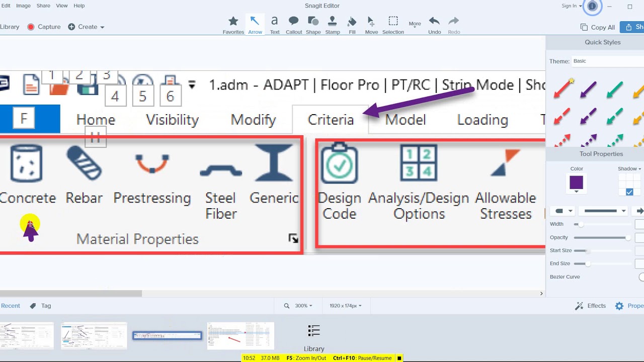Click the Generic I-beam icon in the captured image
The height and width of the screenshot is (362, 644).
[274, 163]
